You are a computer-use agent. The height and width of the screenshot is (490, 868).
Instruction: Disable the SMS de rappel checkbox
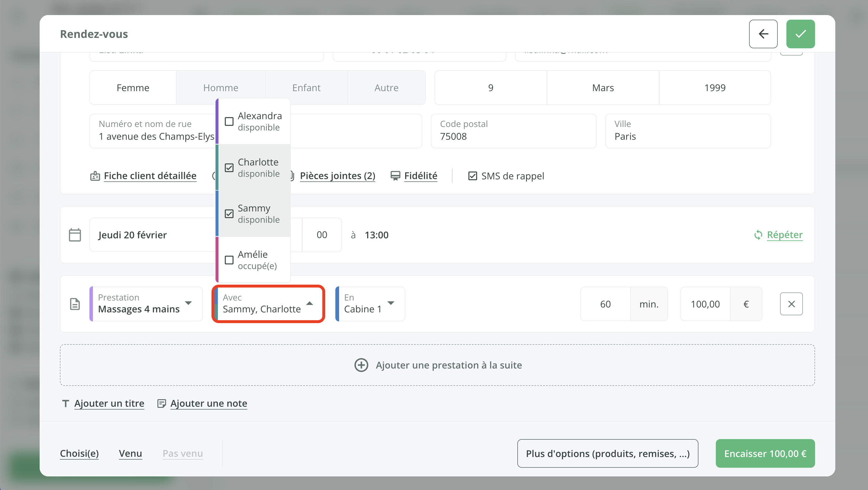point(472,176)
